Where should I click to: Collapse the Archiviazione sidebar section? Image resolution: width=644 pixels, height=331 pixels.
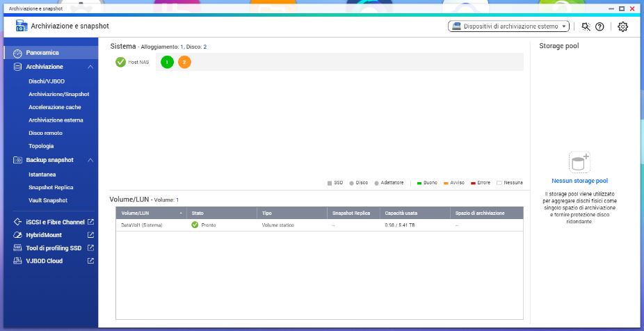click(x=90, y=67)
